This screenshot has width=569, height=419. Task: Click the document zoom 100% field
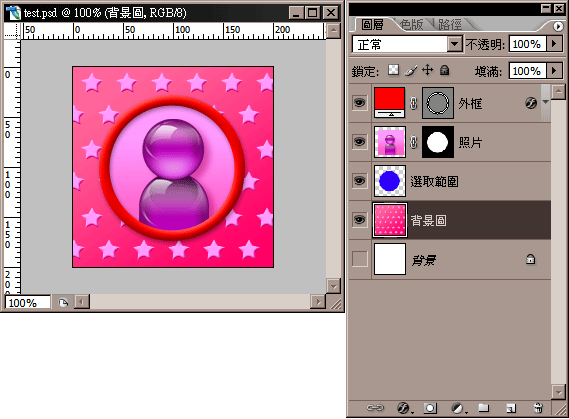(x=28, y=303)
